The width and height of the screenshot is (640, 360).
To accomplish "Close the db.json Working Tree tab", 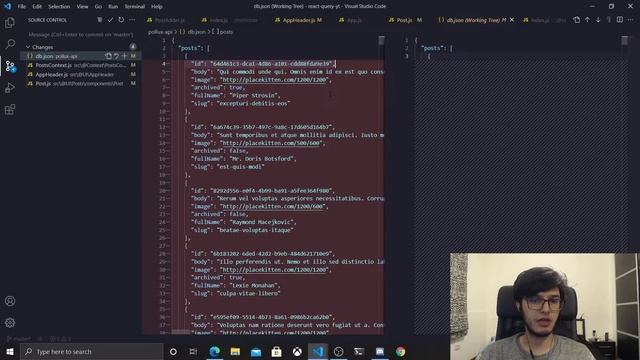I will pyautogui.click(x=512, y=20).
